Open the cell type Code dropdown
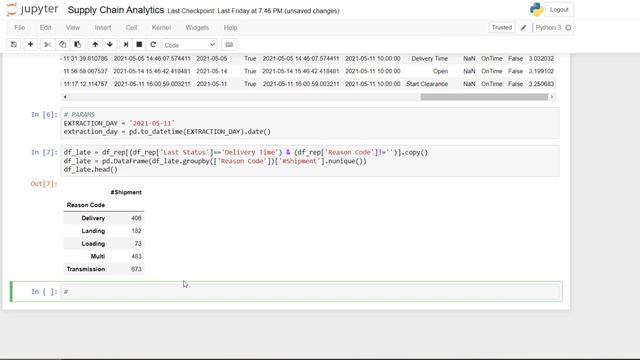Screen dimensions: 640x360 tap(189, 45)
